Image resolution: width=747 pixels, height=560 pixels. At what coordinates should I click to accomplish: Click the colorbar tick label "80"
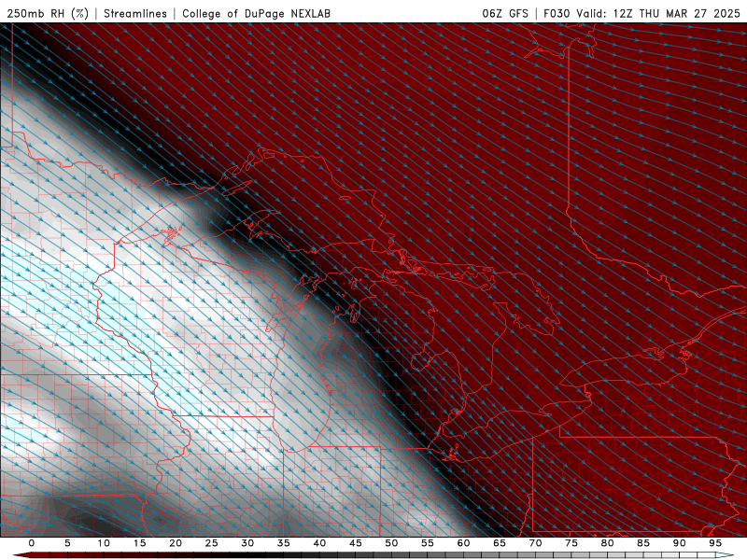coord(608,543)
